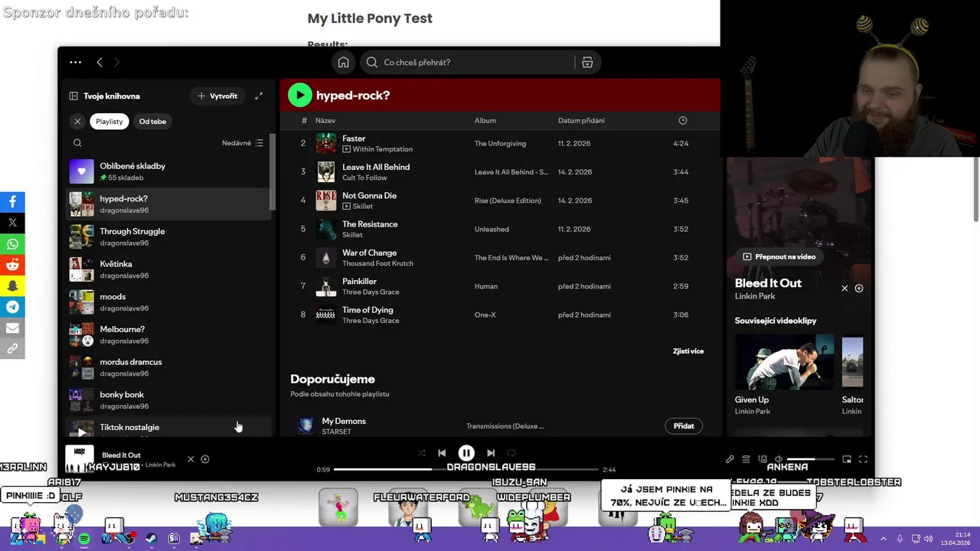The width and height of the screenshot is (980, 551).
Task: Close the Bleed It Out now-playing panel
Action: point(844,289)
